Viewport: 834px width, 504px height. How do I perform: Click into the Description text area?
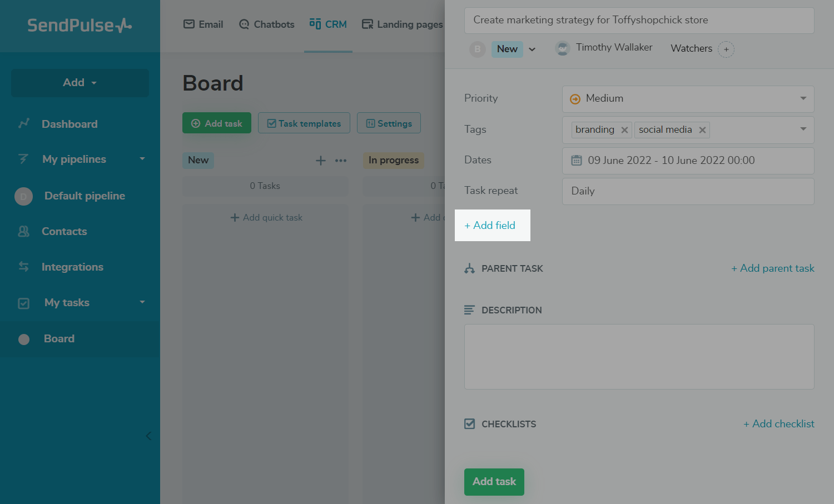click(x=639, y=357)
